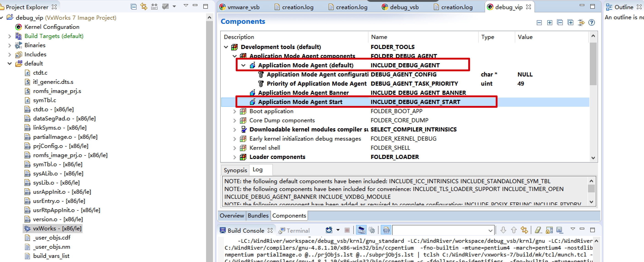Expand Boot application folder

(234, 111)
